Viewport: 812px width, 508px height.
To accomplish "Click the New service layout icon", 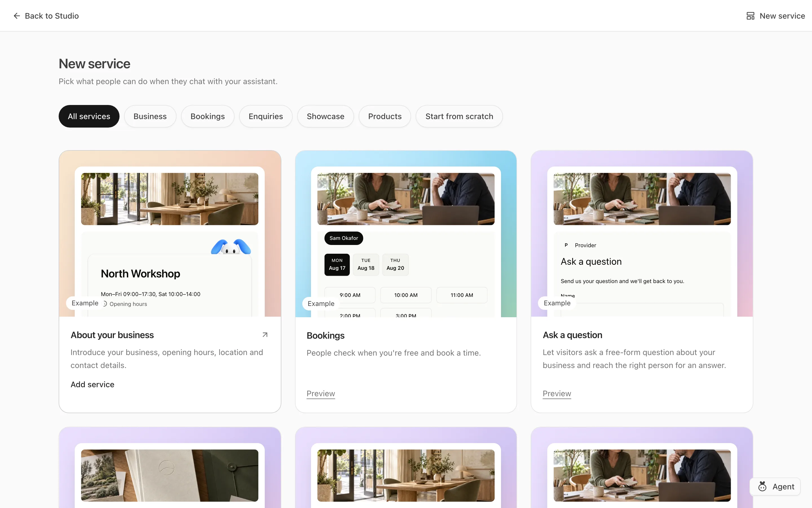I will point(750,16).
